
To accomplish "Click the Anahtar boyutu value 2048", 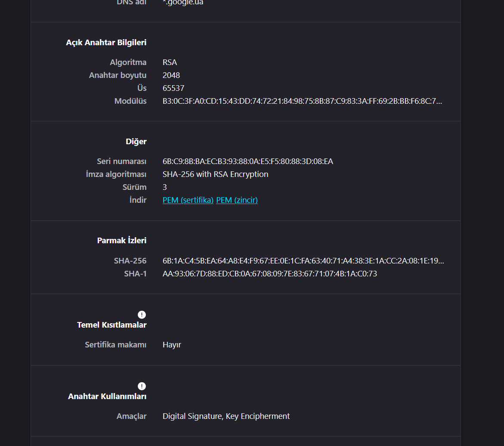I will click(171, 75).
